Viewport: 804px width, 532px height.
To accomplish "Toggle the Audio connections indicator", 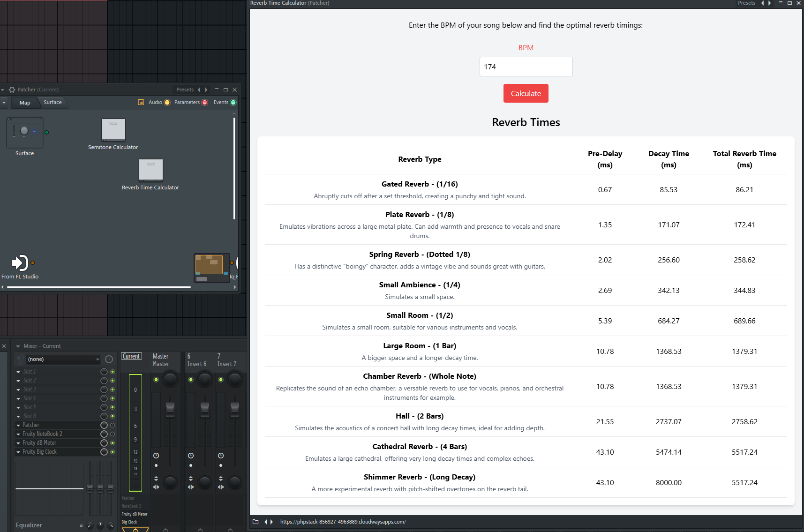I will click(167, 102).
